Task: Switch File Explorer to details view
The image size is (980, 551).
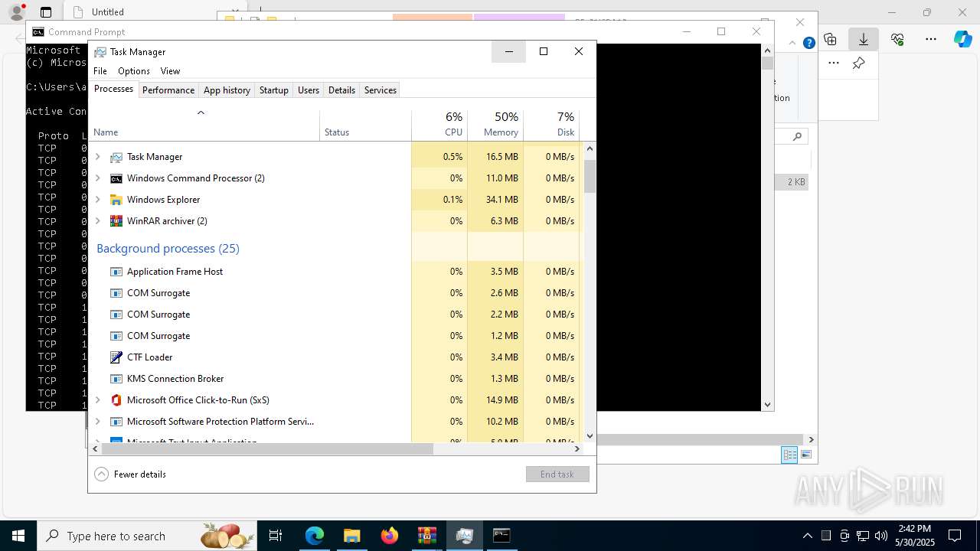Action: click(789, 455)
